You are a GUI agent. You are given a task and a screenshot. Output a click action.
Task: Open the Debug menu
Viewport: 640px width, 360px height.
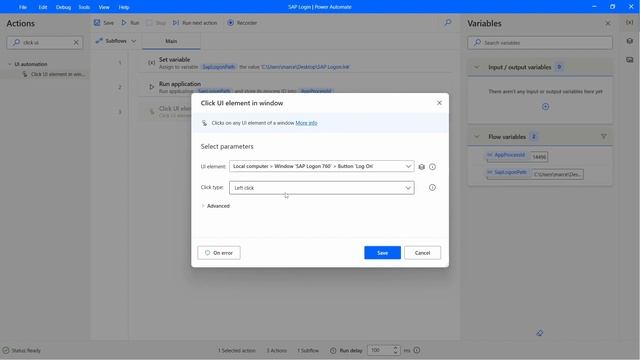tap(63, 7)
